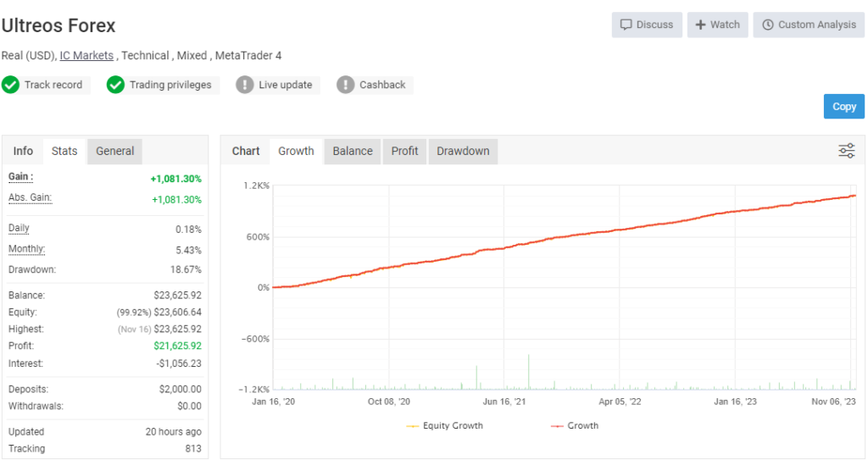The image size is (868, 460).
Task: Show the Drawdown chart tab
Action: (463, 151)
